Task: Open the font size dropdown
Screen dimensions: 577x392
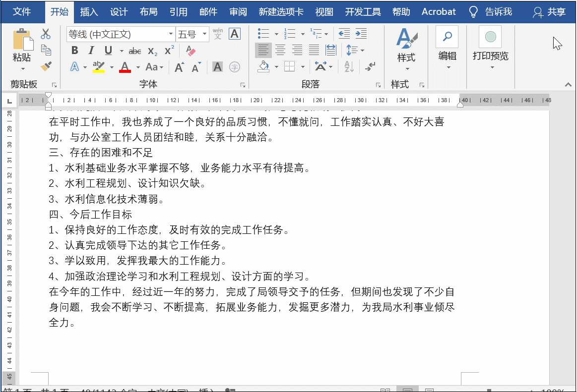Action: coord(202,34)
